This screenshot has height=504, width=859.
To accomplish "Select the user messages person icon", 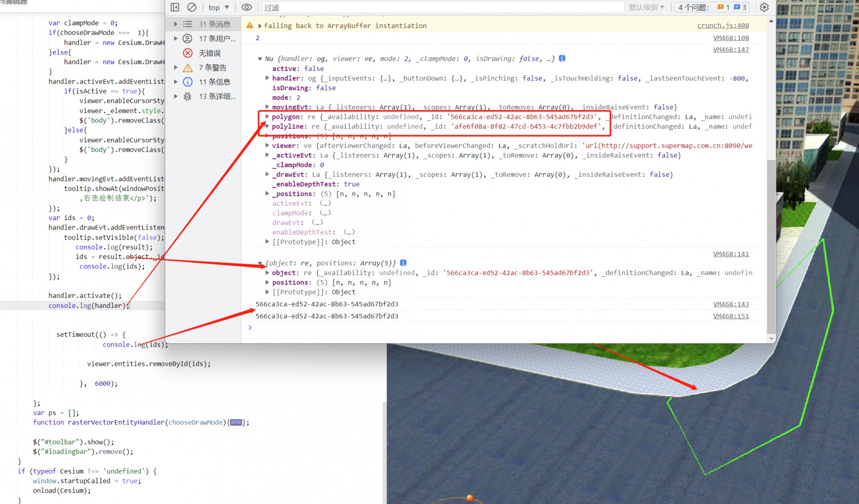I will tap(188, 38).
